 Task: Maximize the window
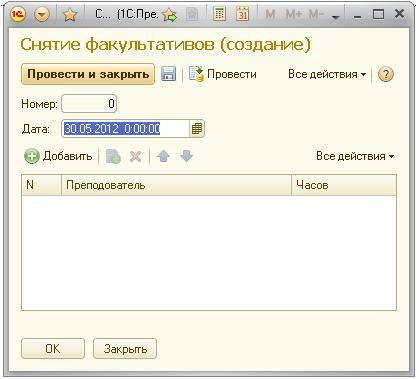tap(378, 14)
